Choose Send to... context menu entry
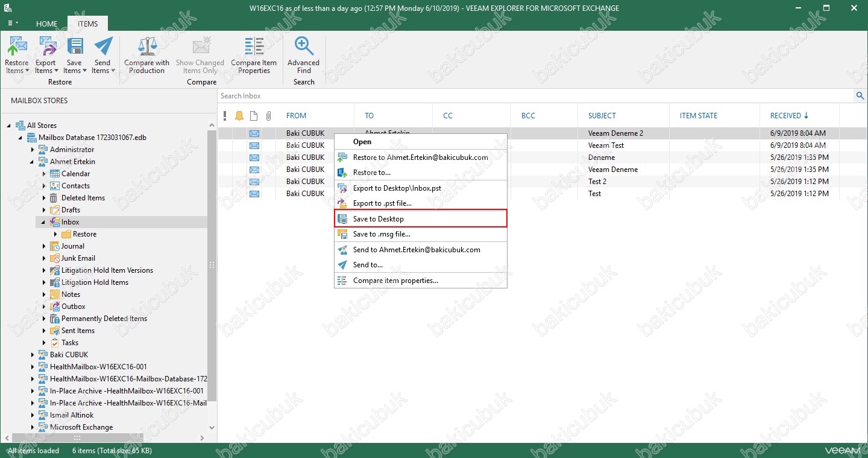This screenshot has width=868, height=458. pos(421,265)
